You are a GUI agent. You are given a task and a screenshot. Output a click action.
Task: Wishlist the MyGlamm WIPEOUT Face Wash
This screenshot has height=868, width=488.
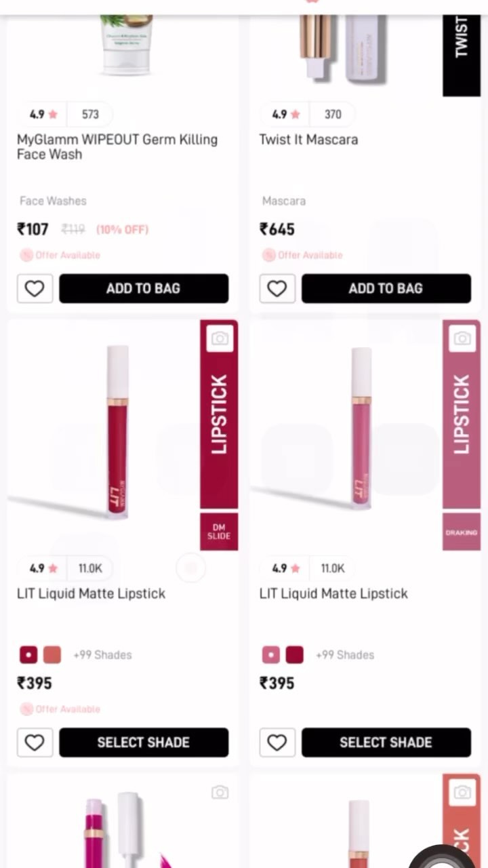35,289
